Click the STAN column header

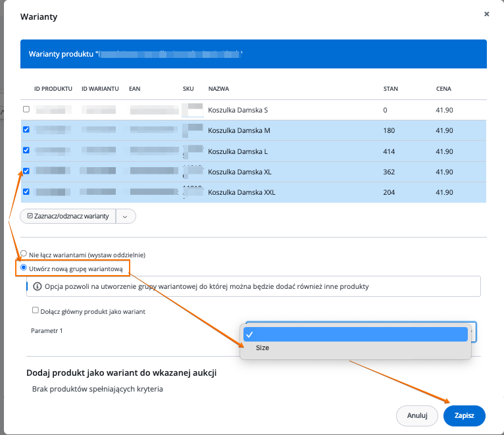pyautogui.click(x=391, y=89)
